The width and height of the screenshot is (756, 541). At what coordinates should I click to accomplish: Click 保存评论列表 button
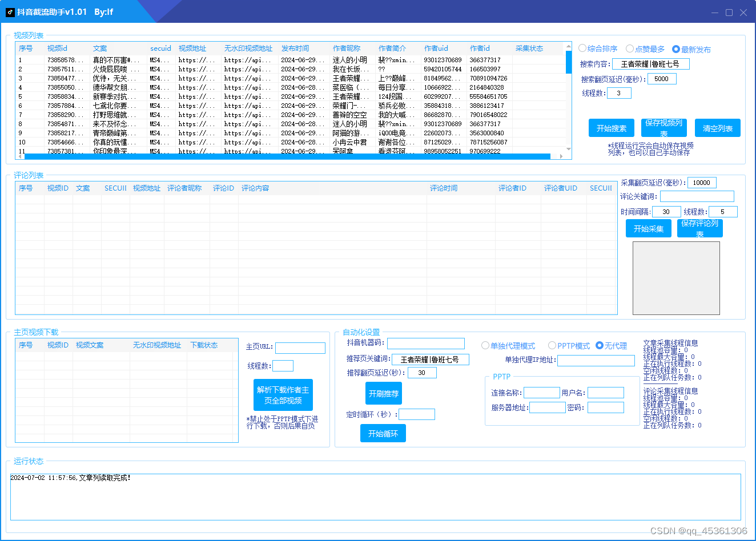[700, 229]
